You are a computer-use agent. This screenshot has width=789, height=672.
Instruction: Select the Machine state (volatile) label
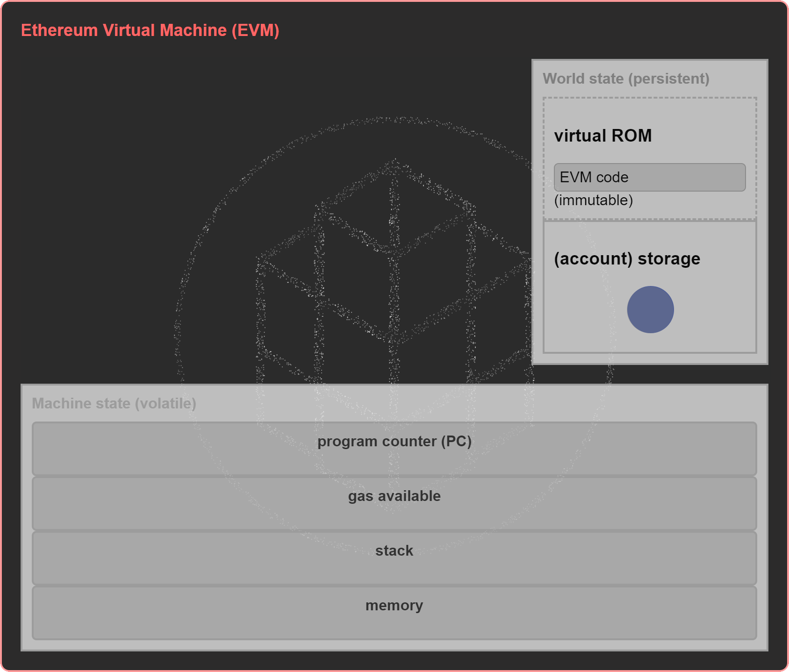[x=114, y=403]
